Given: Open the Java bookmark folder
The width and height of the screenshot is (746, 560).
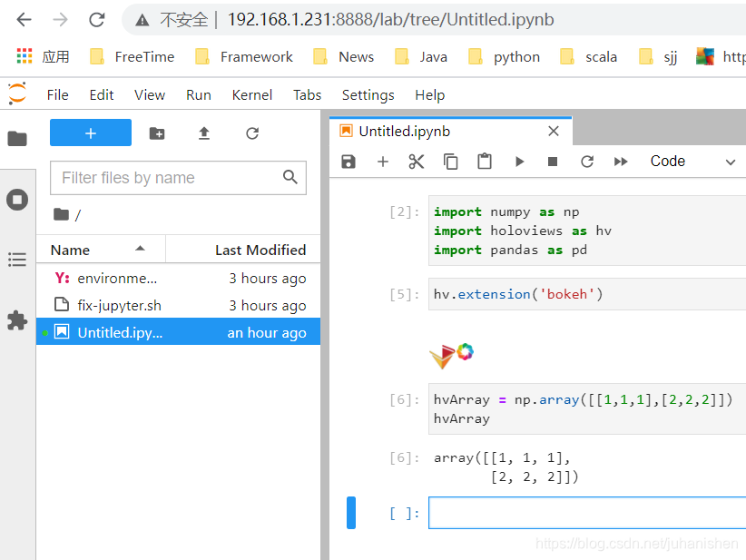Looking at the screenshot, I should tap(421, 56).
